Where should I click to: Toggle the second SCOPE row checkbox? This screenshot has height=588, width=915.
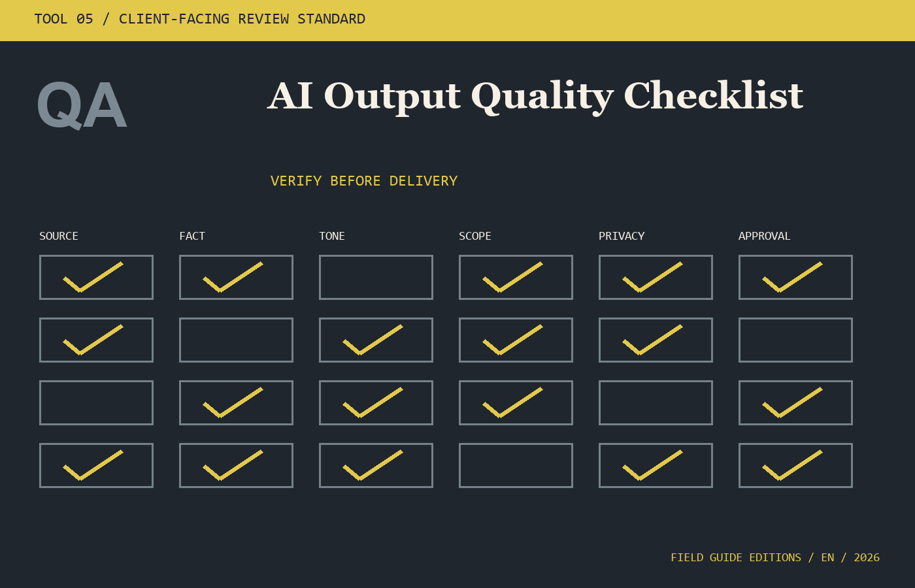click(x=516, y=340)
